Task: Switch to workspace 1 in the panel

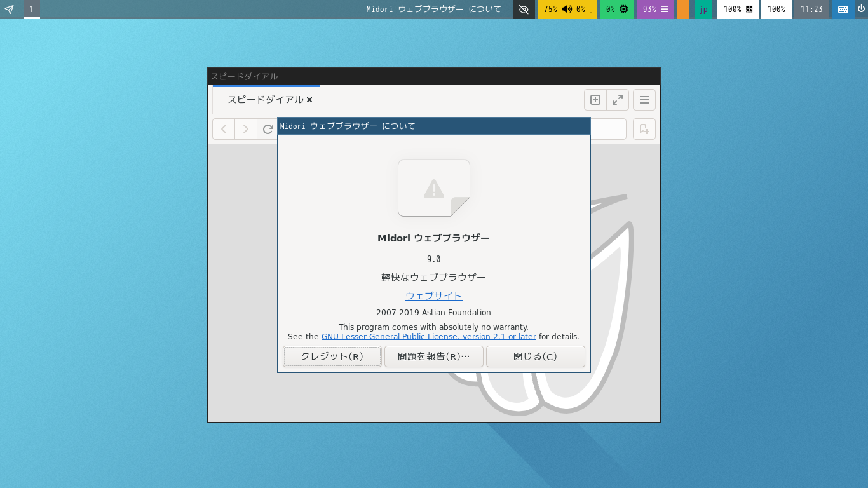Action: (x=31, y=10)
